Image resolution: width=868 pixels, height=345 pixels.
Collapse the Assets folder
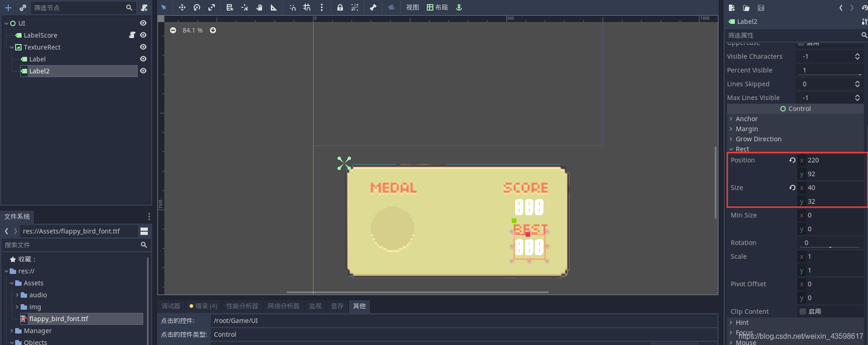click(12, 283)
